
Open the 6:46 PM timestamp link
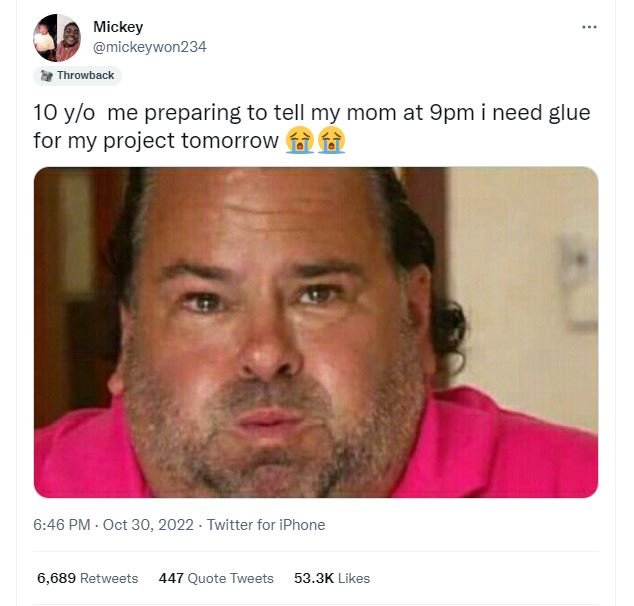tap(61, 525)
